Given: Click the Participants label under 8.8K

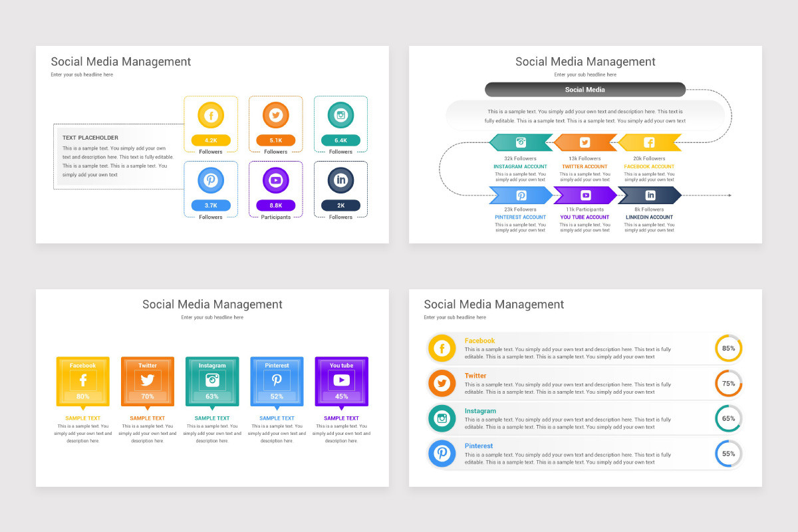Looking at the screenshot, I should point(276,217).
